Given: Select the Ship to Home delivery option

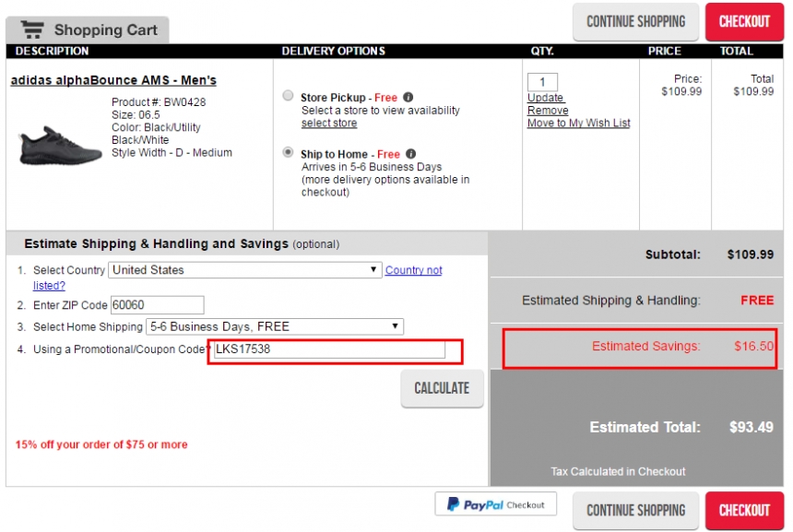Looking at the screenshot, I should (x=288, y=152).
